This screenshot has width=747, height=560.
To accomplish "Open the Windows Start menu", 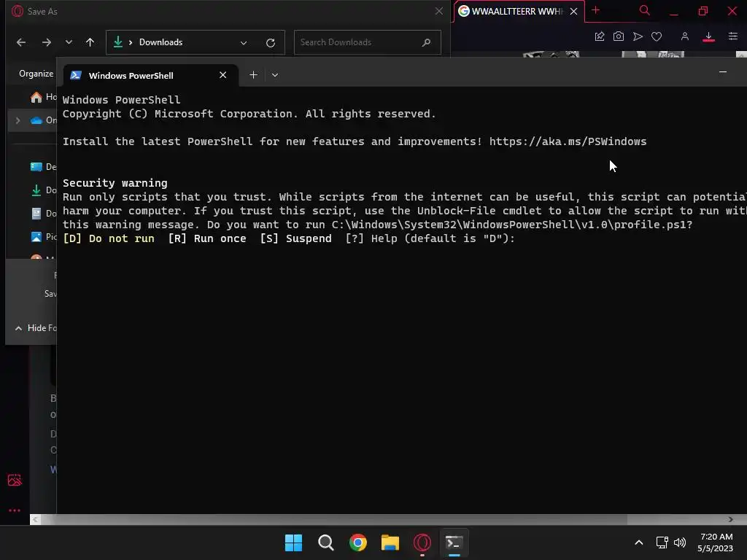I will click(x=293, y=542).
